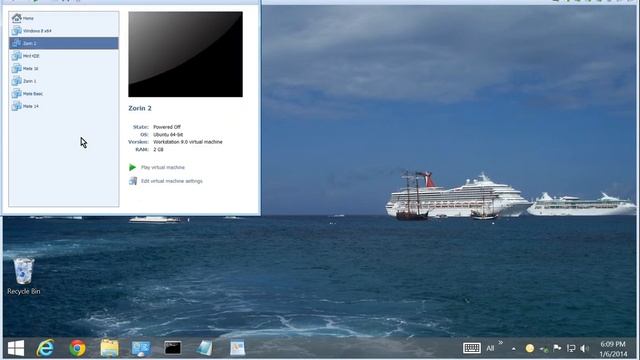Launch Internet Explorer from the taskbar
This screenshot has width=640, height=360.
(x=45, y=348)
